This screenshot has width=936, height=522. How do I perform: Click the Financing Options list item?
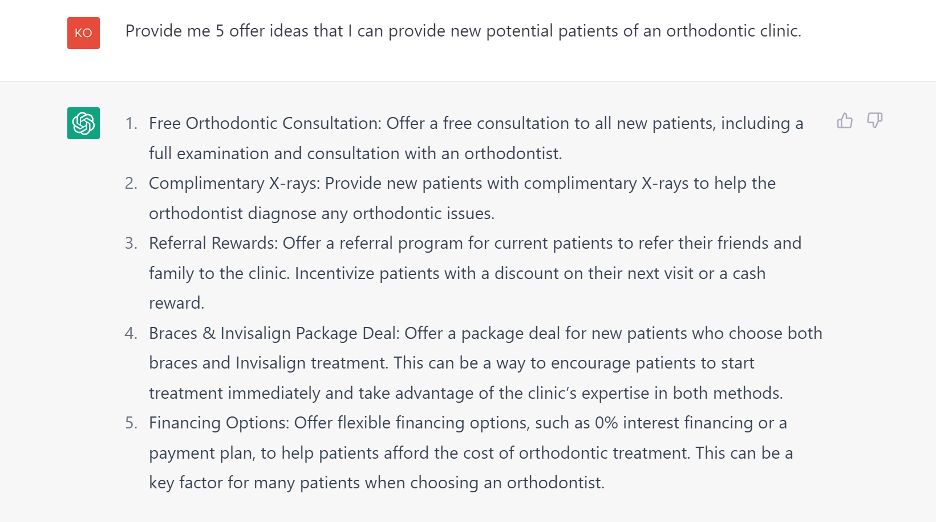pos(471,453)
